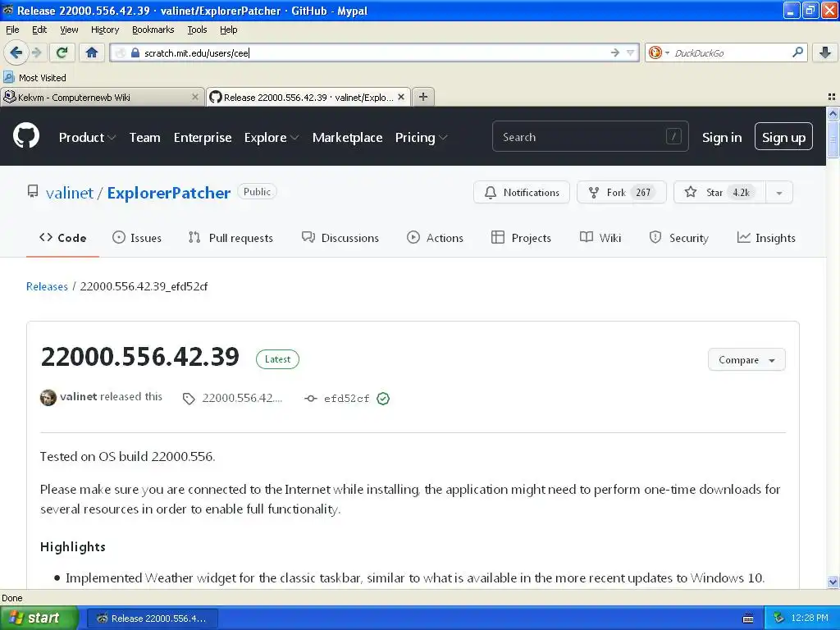
Task: Open the valinet owner link
Action: (x=70, y=192)
